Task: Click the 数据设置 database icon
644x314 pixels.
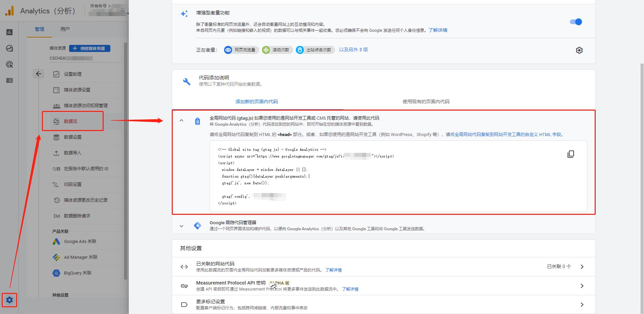Action: point(56,137)
